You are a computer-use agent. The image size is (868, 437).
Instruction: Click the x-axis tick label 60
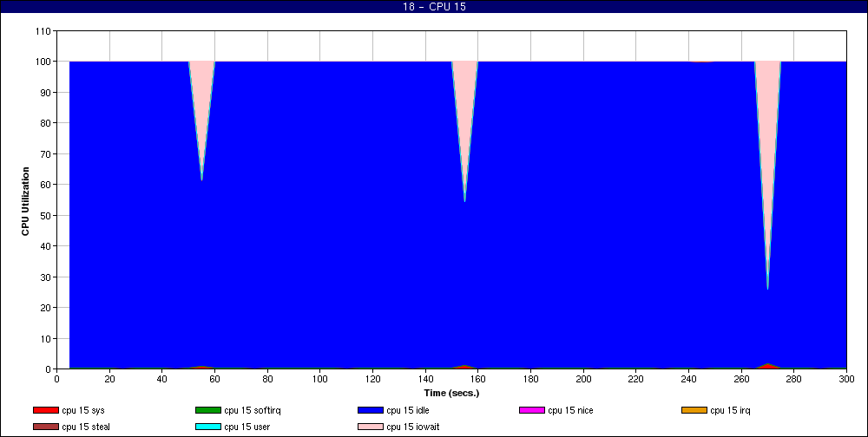214,379
